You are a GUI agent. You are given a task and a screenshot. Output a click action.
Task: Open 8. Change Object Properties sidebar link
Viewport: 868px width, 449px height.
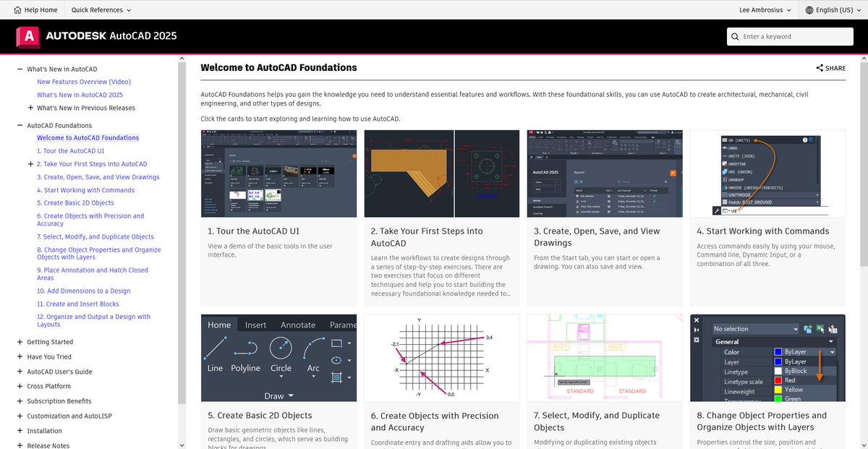(99, 253)
